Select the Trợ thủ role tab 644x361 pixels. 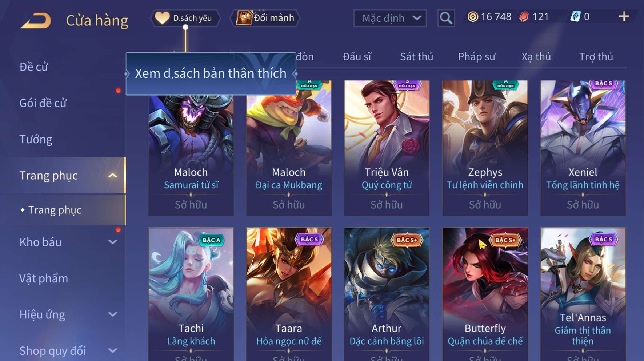point(596,57)
